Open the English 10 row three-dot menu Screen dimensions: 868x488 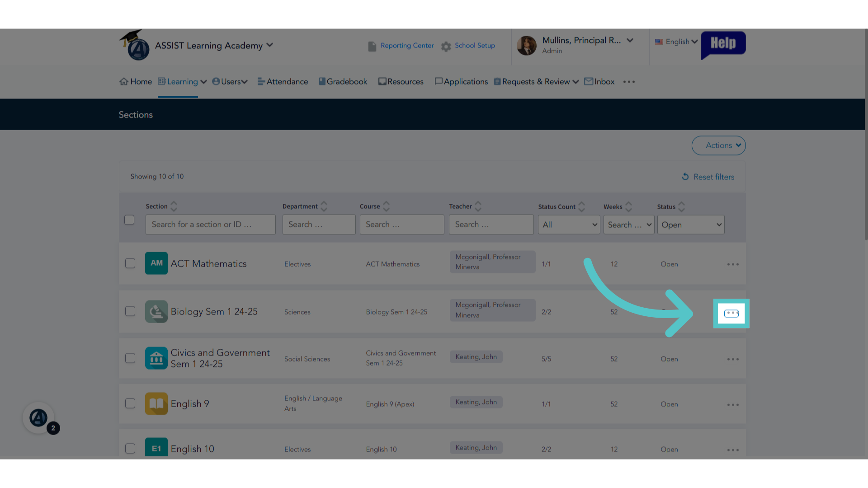733,450
